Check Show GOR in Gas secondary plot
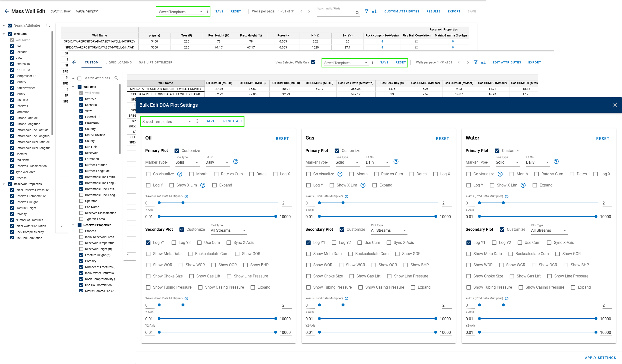 [x=397, y=254]
